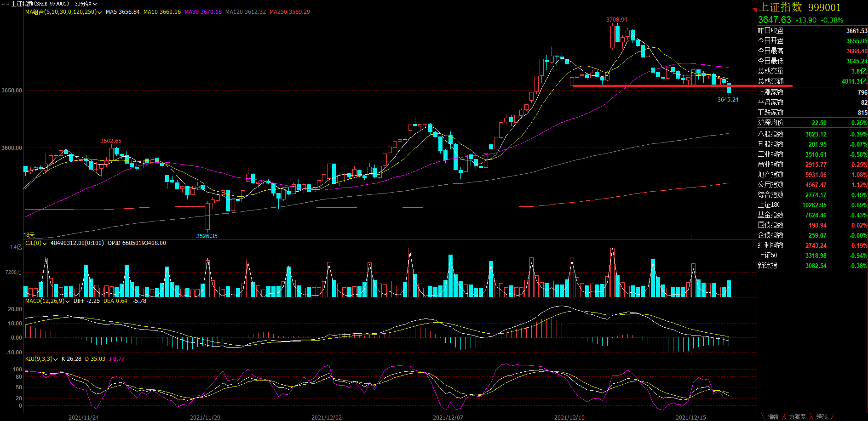Click the 3526.35 low price label
The height and width of the screenshot is (421, 868).
point(207,236)
